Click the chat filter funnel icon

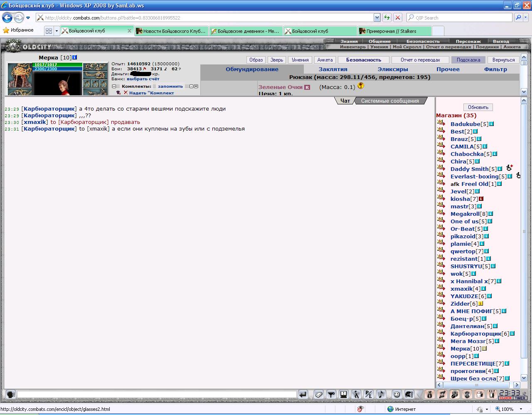pyautogui.click(x=331, y=395)
